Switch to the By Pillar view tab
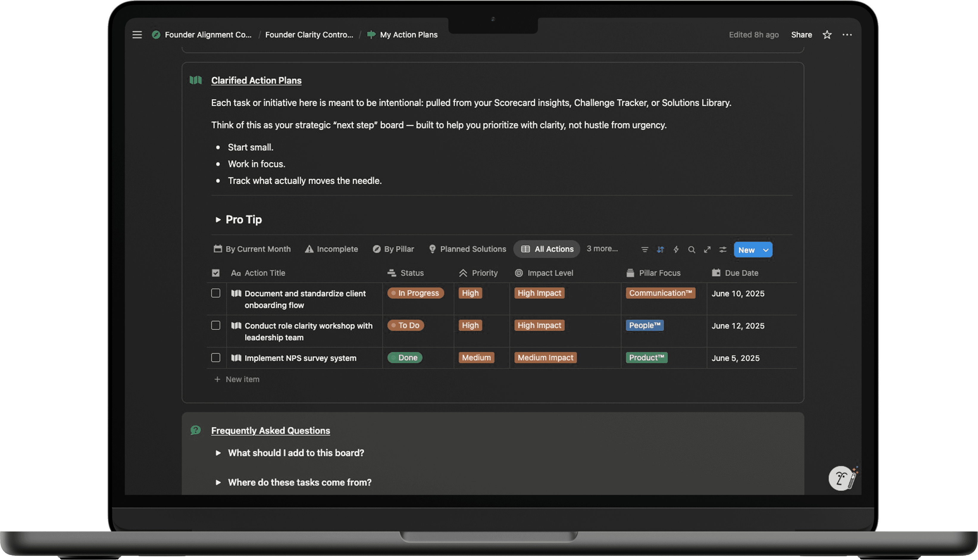 [x=393, y=249]
